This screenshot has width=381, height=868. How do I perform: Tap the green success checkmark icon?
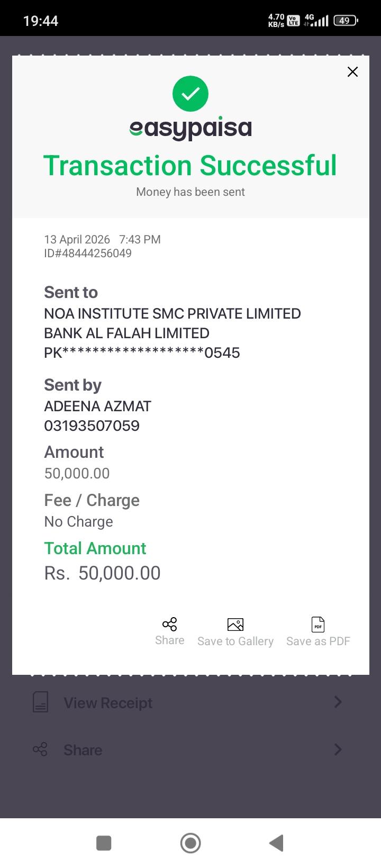tap(190, 94)
